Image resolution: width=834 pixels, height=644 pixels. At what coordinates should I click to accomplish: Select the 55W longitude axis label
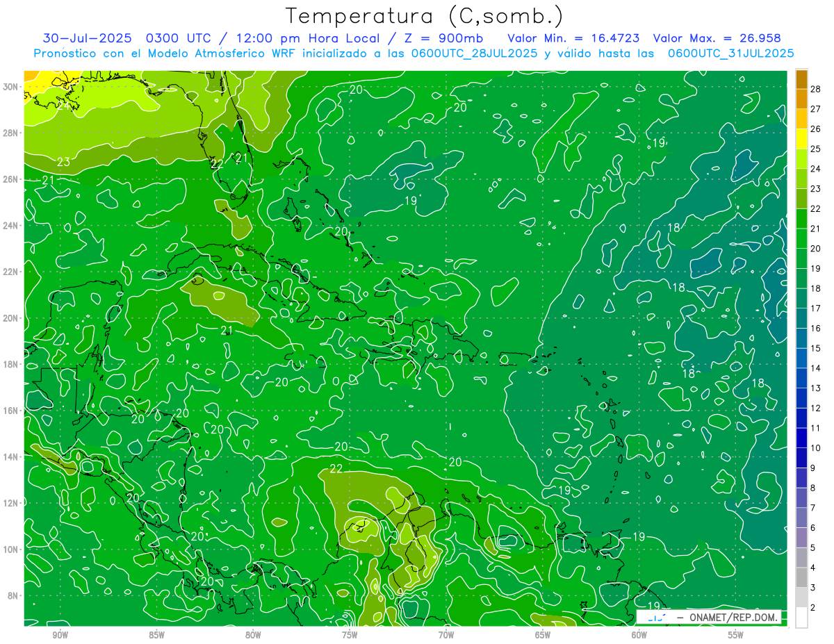736,635
